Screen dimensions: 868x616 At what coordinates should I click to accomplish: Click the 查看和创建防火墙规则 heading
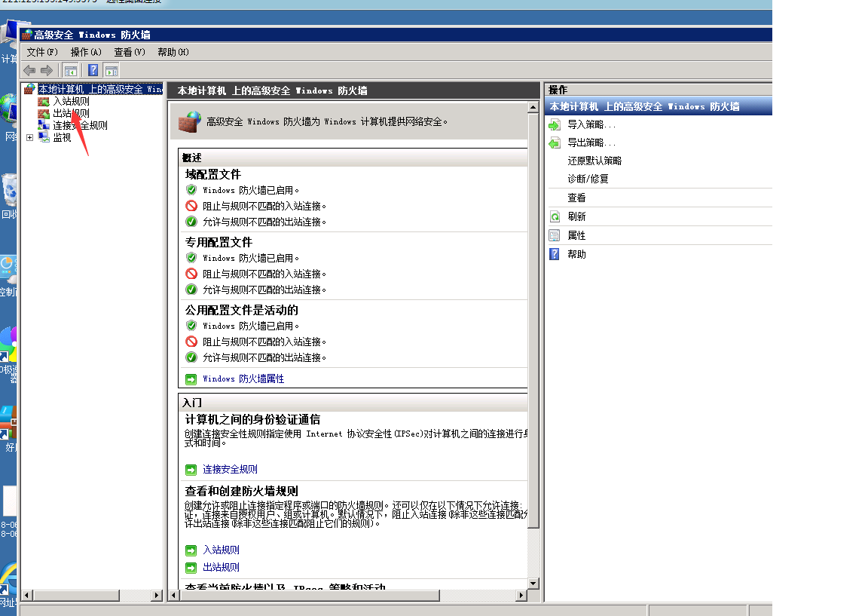coord(241,491)
